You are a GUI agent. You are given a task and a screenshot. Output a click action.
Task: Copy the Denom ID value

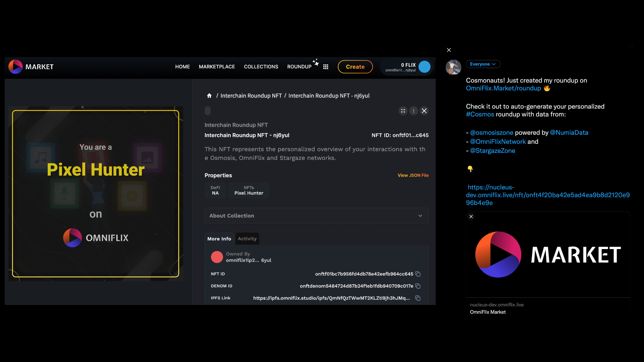tap(418, 286)
